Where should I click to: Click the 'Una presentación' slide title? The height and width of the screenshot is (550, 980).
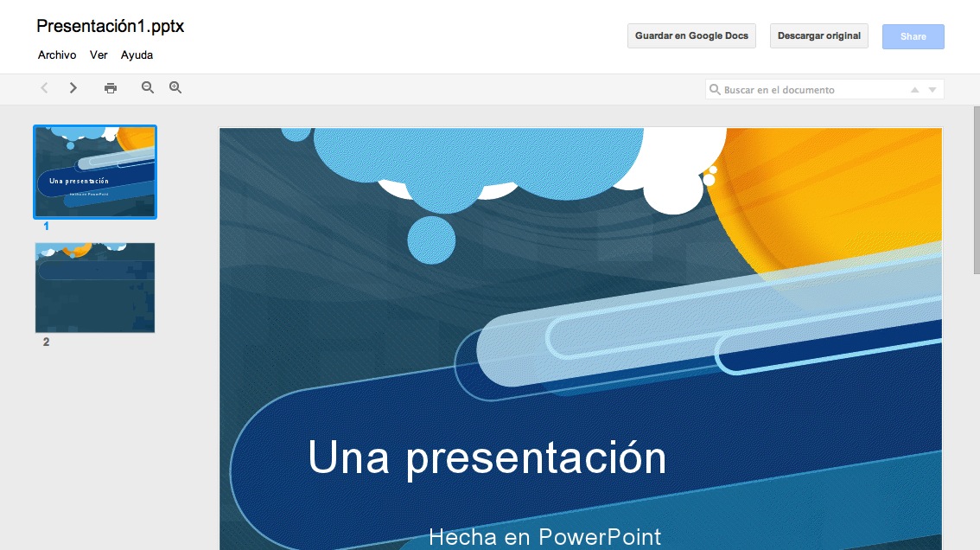[487, 458]
